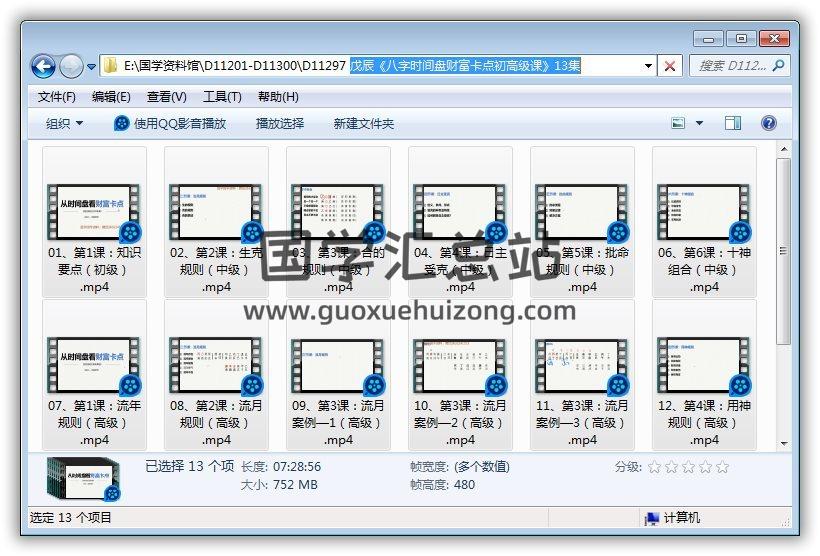Screen dimensions: 820x556
Task: Open the view options dropdown arrow
Action: tap(699, 123)
